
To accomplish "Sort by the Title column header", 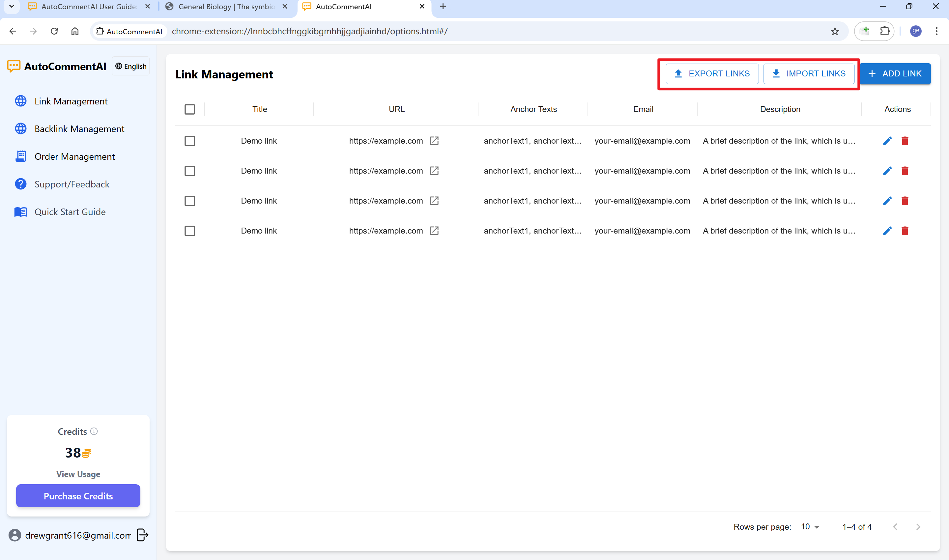I will [260, 109].
